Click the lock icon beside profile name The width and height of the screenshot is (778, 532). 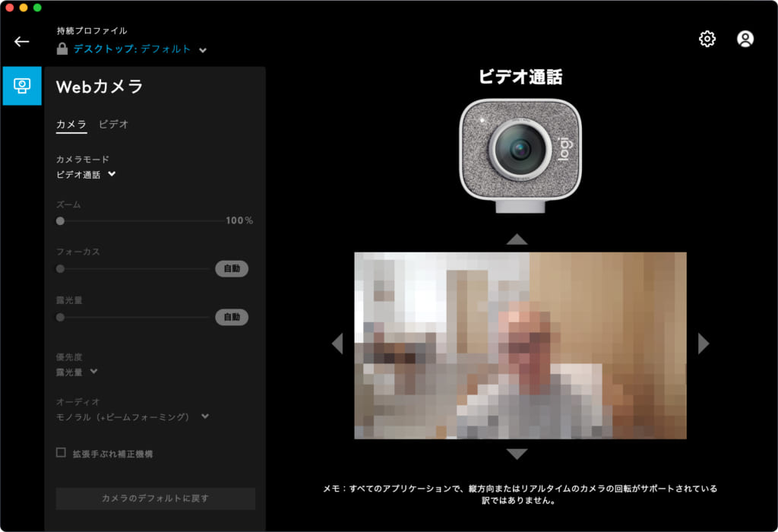tap(62, 49)
